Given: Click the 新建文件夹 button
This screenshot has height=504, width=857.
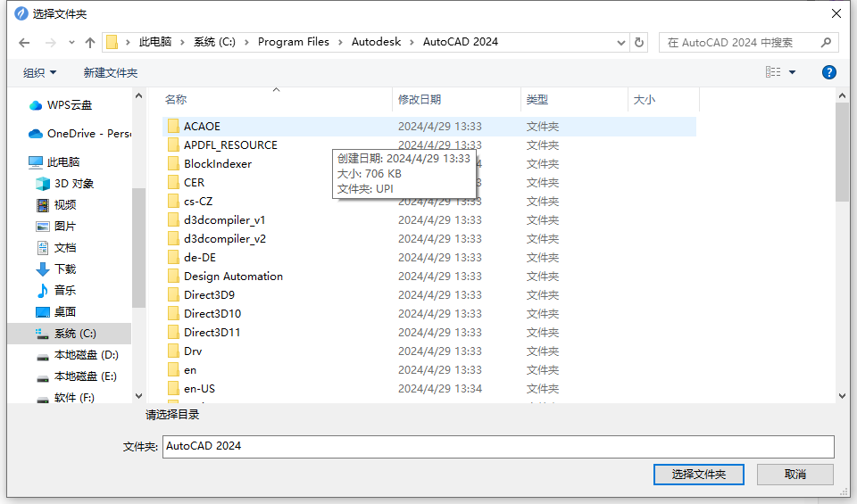Looking at the screenshot, I should (x=111, y=72).
